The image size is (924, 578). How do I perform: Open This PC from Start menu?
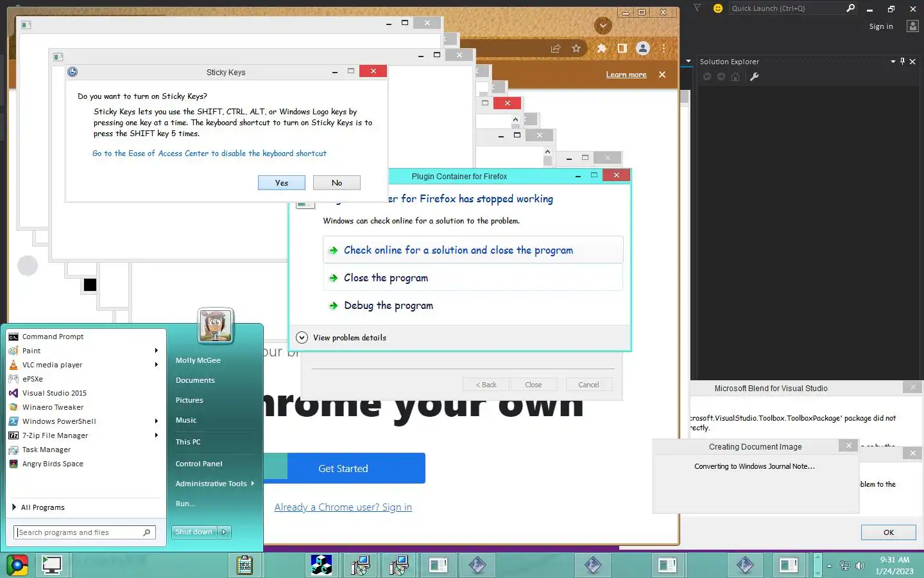coord(188,442)
